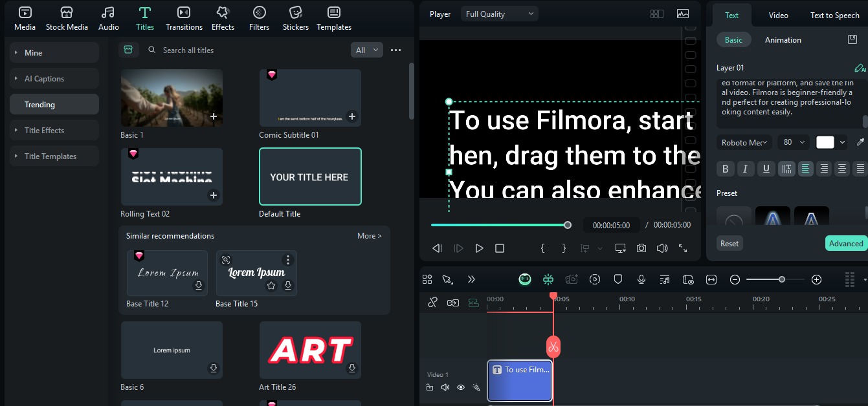
Task: Open the preview display monitor options
Action: [620, 248]
